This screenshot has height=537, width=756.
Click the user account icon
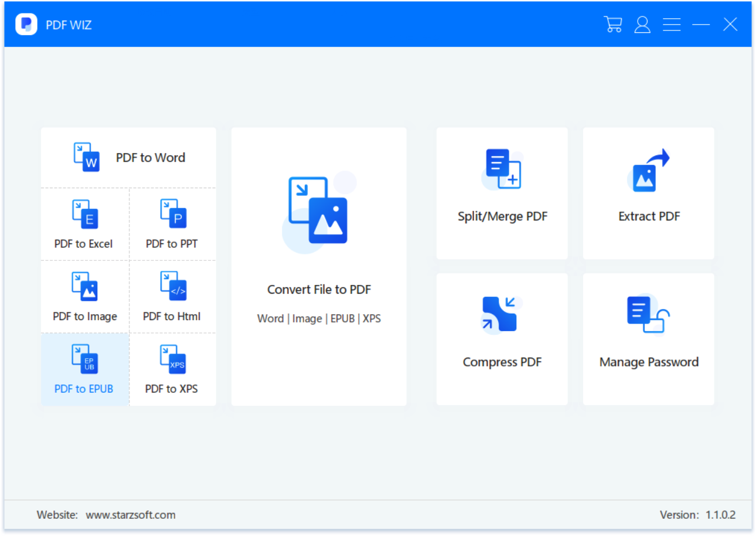point(642,24)
